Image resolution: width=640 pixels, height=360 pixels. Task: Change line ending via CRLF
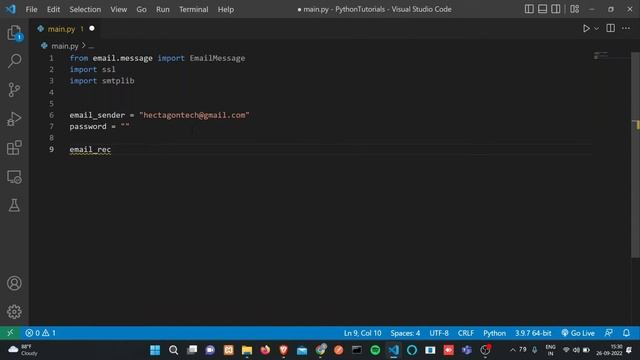[x=466, y=333]
